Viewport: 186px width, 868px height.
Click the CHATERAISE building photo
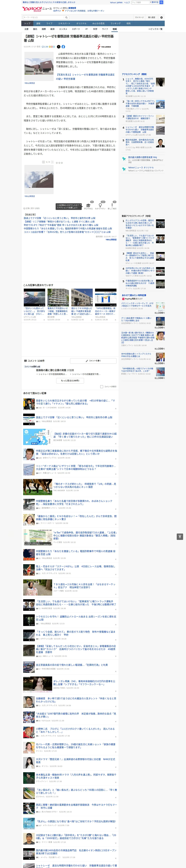pos(39,180)
